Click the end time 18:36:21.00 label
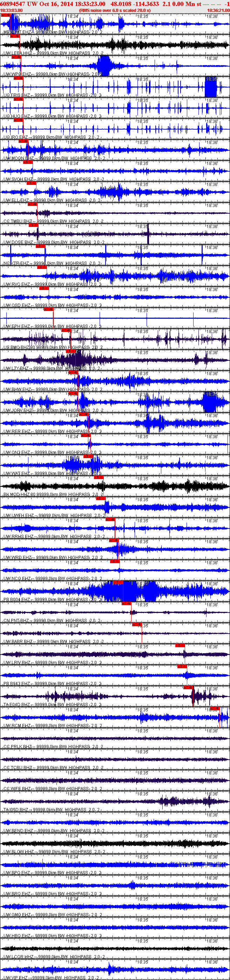The image size is (230, 980). pyautogui.click(x=218, y=10)
